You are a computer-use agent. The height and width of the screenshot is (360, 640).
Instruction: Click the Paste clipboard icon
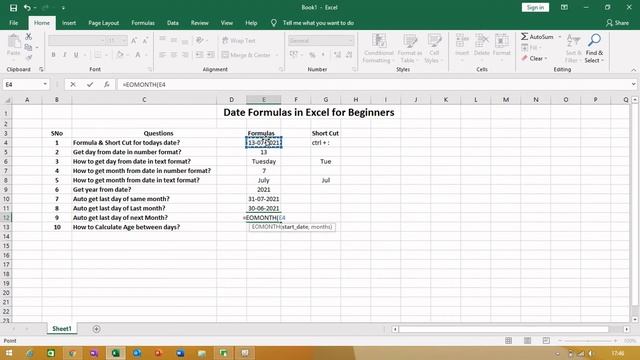click(13, 41)
